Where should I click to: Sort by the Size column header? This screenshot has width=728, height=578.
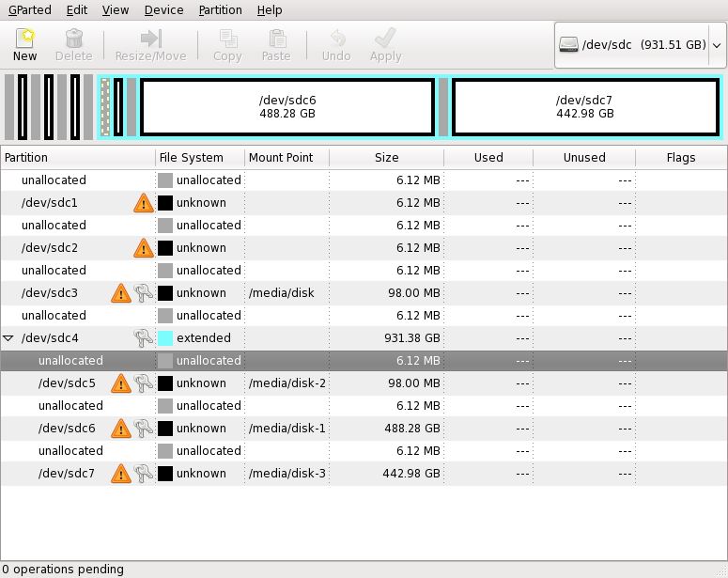pyautogui.click(x=386, y=158)
